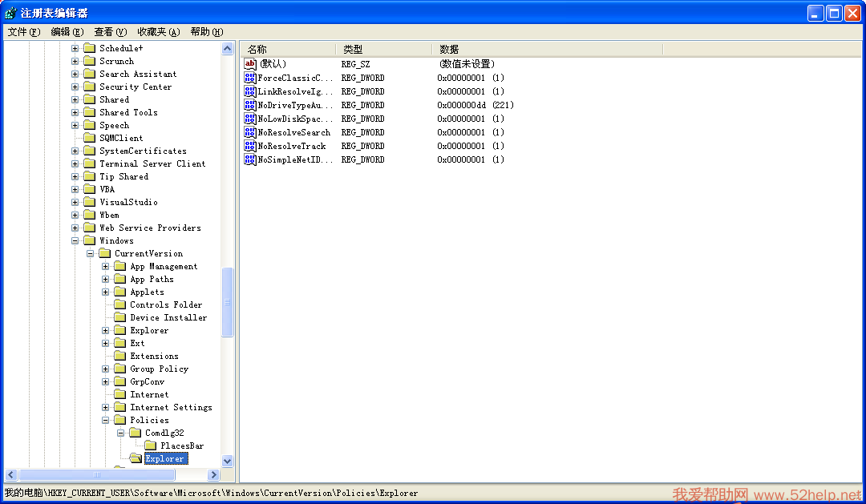Click the folder icon next to Group Policy

click(x=120, y=369)
